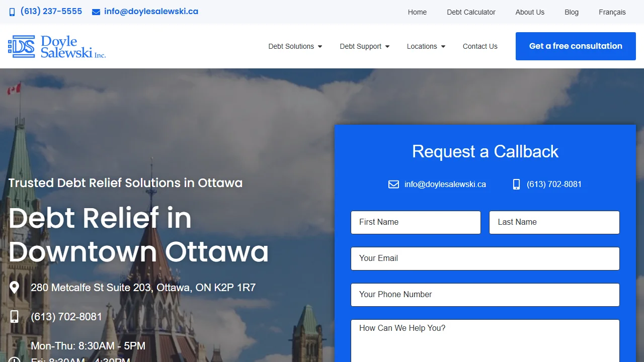Click the envelope icon in the top bar
644x362 pixels.
coord(96,12)
